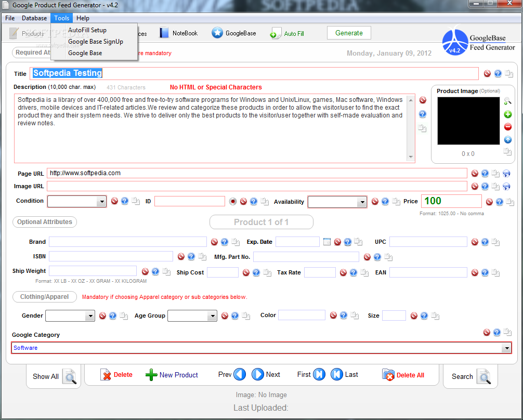The height and width of the screenshot is (420, 523).
Task: Clear the Page URL field
Action: coord(475,173)
